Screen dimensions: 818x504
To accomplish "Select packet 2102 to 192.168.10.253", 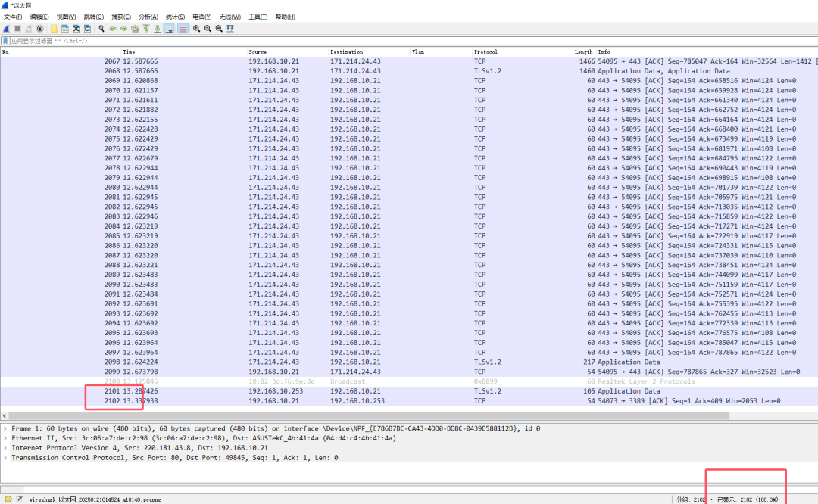I will (409, 401).
